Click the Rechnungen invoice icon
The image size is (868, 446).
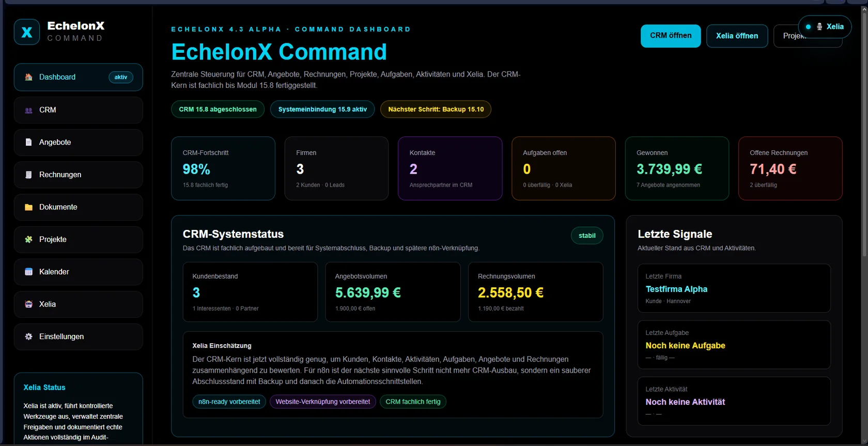point(29,175)
